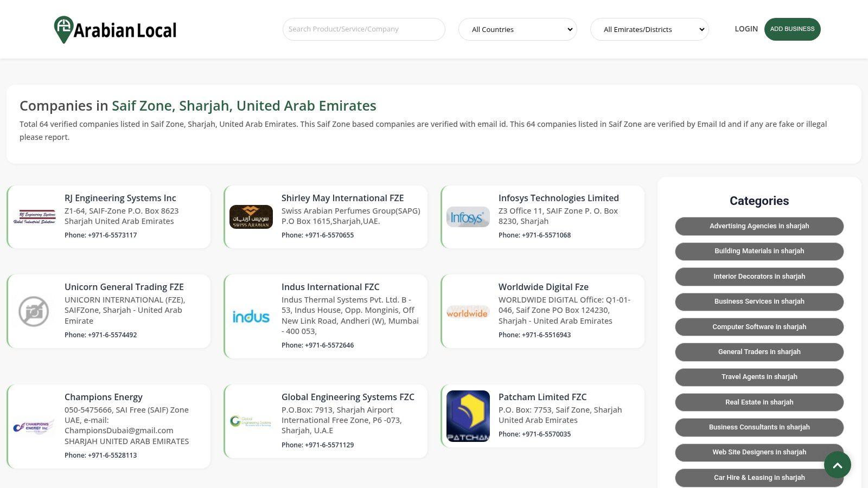The height and width of the screenshot is (488, 868).
Task: Open the All Emirates/Districts dropdown
Action: 649,29
